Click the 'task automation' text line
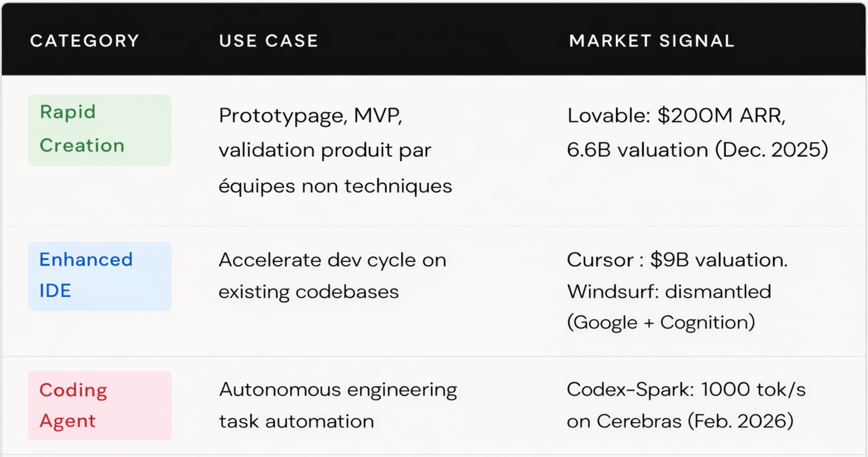868x457 pixels. point(296,421)
